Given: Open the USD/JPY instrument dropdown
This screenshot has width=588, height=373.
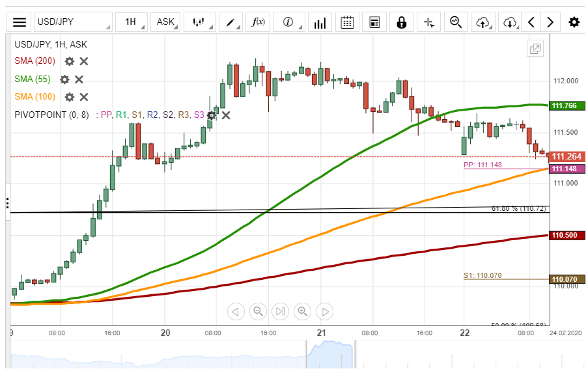Looking at the screenshot, I should tap(72, 22).
